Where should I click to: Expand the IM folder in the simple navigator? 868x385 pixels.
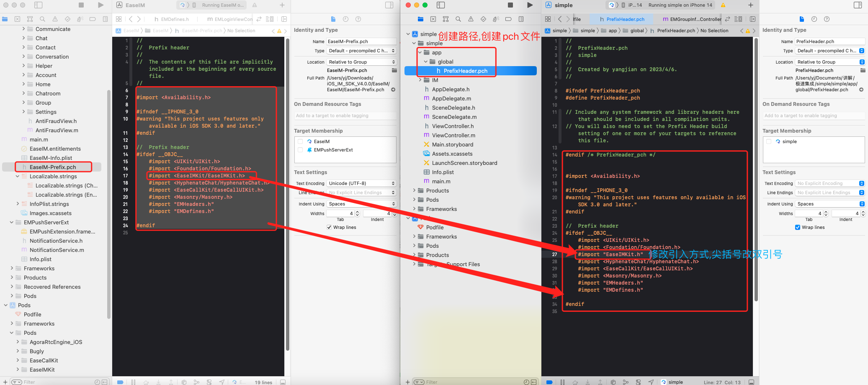click(420, 80)
